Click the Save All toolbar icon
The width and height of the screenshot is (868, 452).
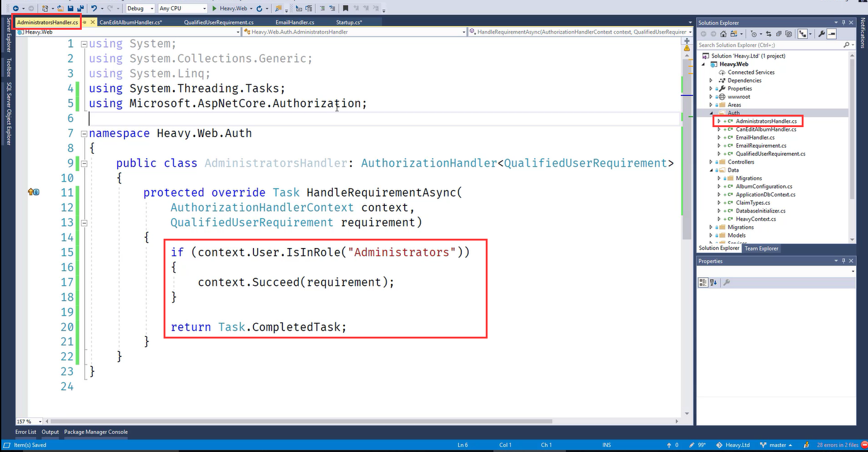tap(81, 8)
